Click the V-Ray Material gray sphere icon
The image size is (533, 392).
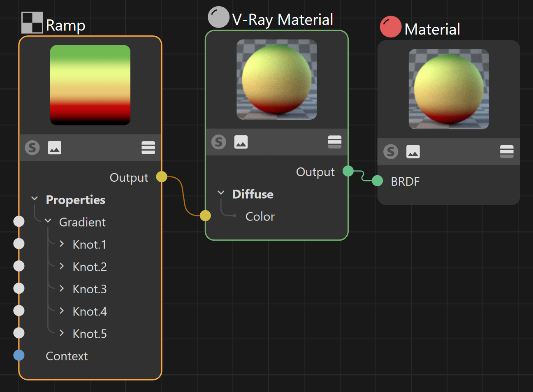click(x=218, y=17)
